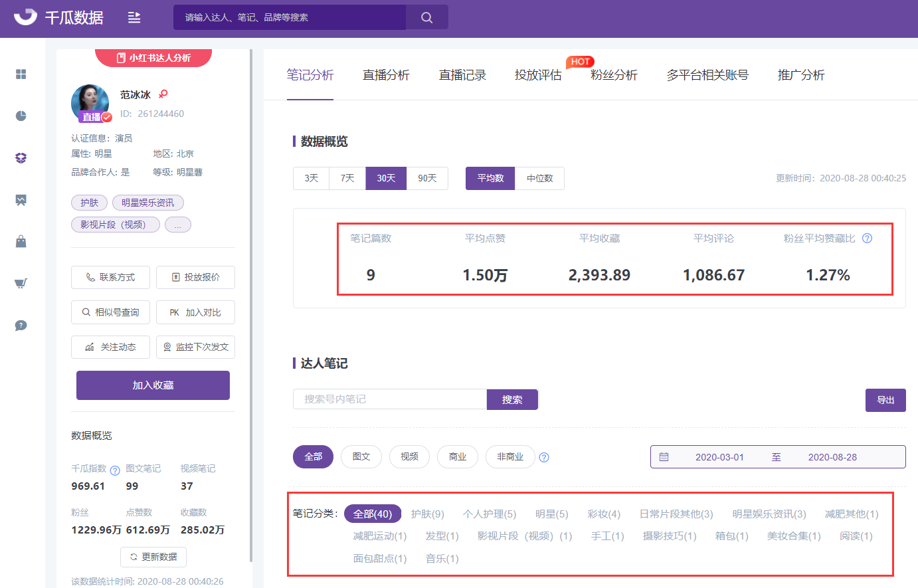Switch to the 粉丝分析 tab
Screen dimensions: 918x588
pos(614,75)
